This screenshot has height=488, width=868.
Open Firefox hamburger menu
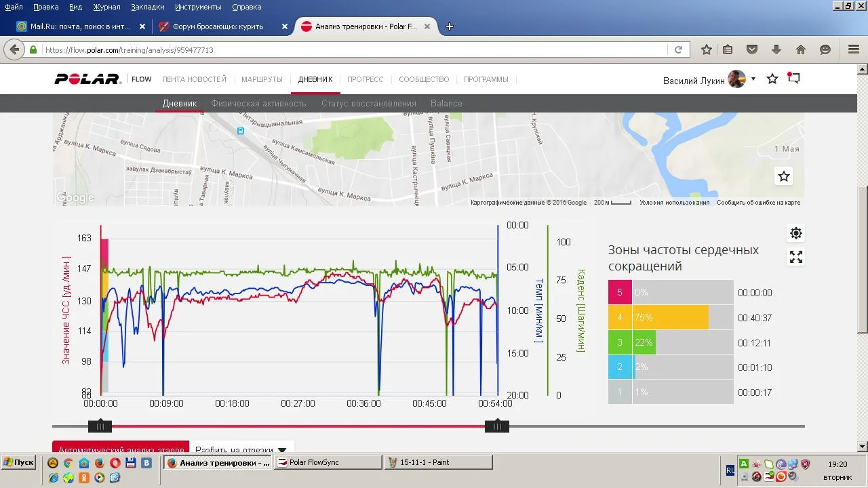point(854,49)
